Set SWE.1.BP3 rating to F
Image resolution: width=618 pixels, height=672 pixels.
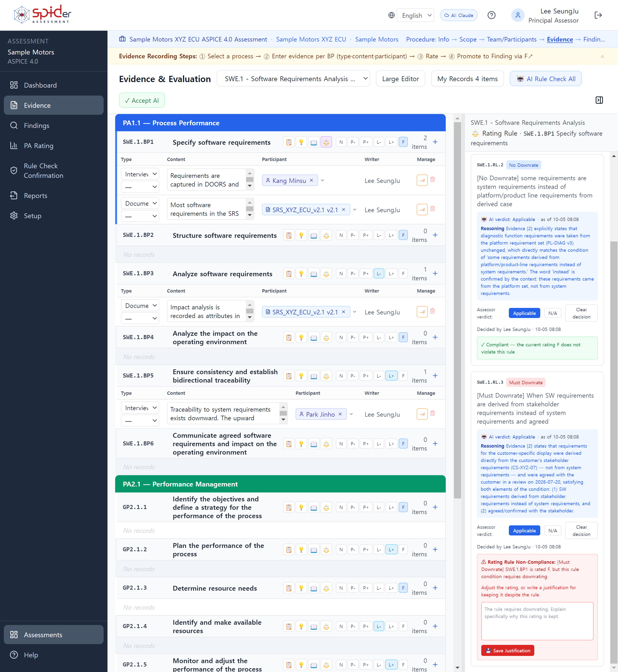click(x=403, y=274)
